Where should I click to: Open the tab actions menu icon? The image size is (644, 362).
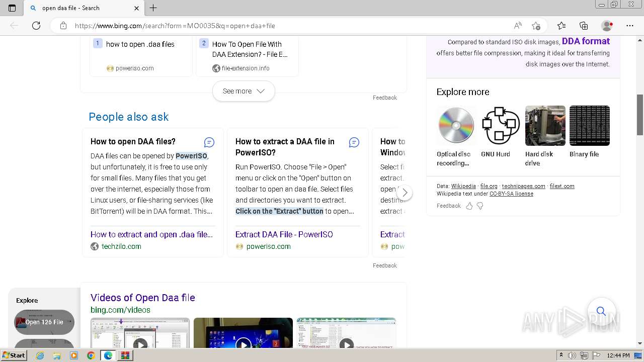point(12,8)
